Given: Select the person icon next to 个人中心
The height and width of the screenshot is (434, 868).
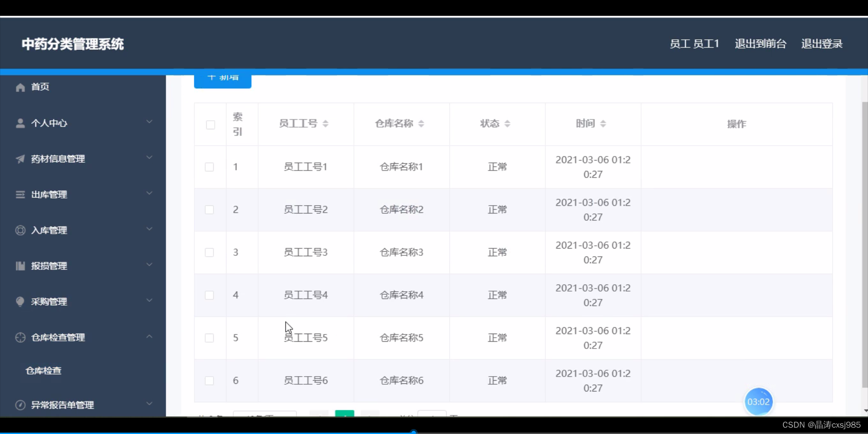Looking at the screenshot, I should (x=20, y=123).
